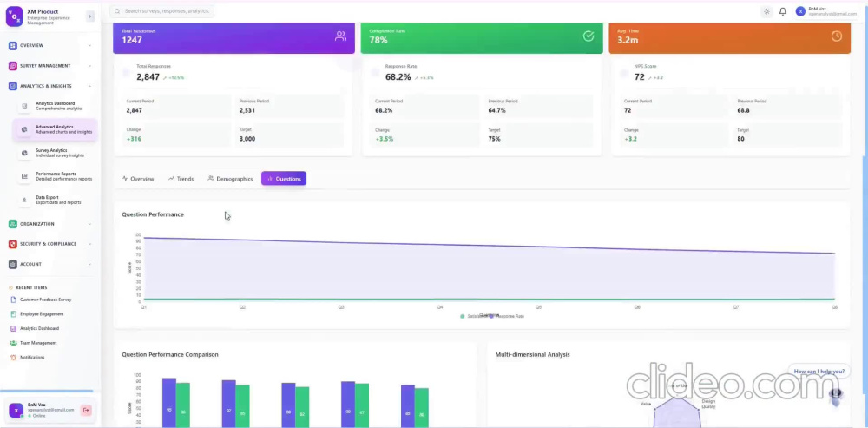Click the Avg. Time clock icon
868x428 pixels.
pyautogui.click(x=837, y=36)
